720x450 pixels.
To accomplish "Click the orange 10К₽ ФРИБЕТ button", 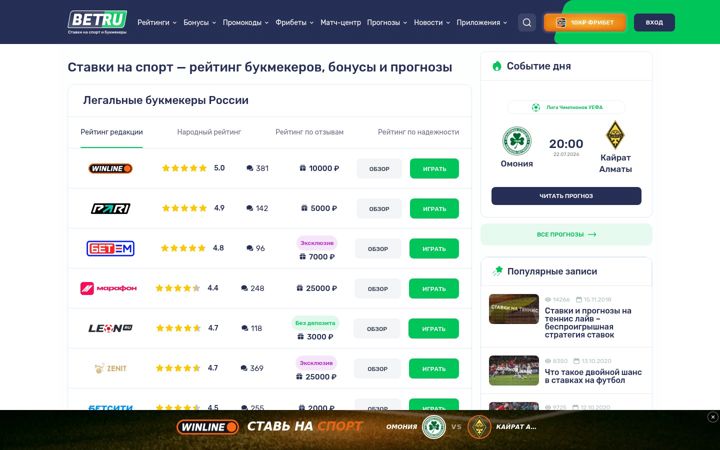I will coord(585,22).
